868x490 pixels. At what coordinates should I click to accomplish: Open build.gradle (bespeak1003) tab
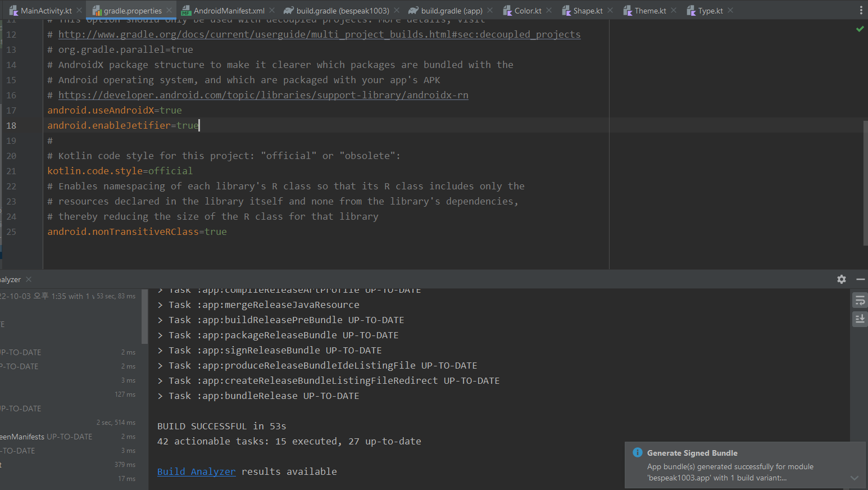(x=343, y=11)
